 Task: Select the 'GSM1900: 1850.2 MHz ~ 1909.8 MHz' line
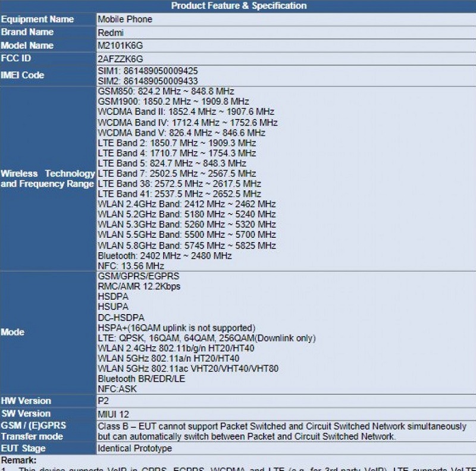173,101
